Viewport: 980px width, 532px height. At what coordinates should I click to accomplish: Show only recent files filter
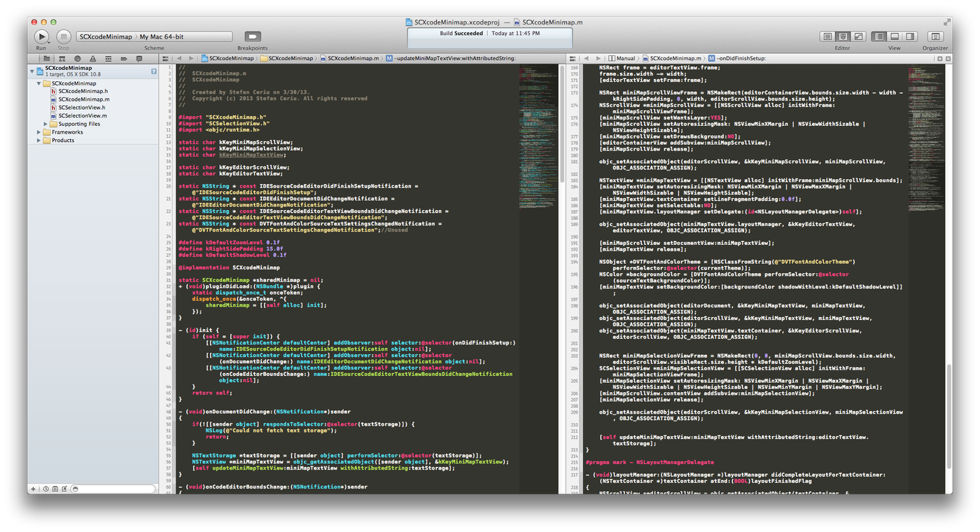(x=46, y=489)
